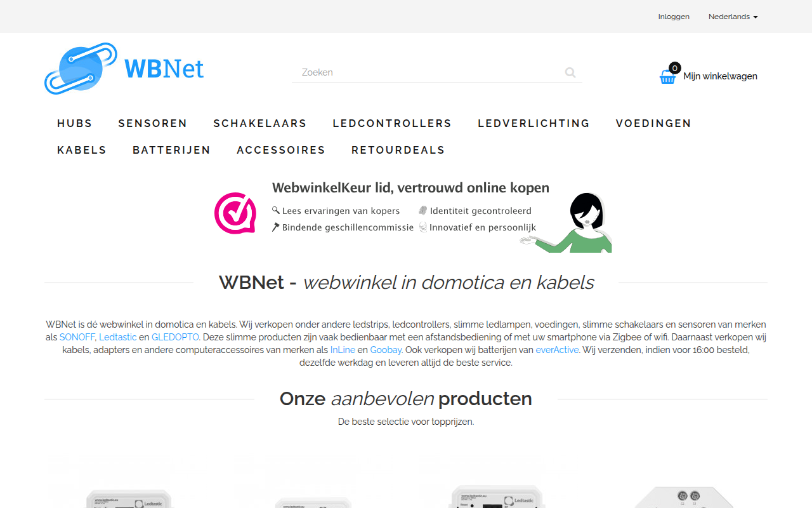The width and height of the screenshot is (812, 508).
Task: Click the Inloggen link
Action: (x=674, y=17)
